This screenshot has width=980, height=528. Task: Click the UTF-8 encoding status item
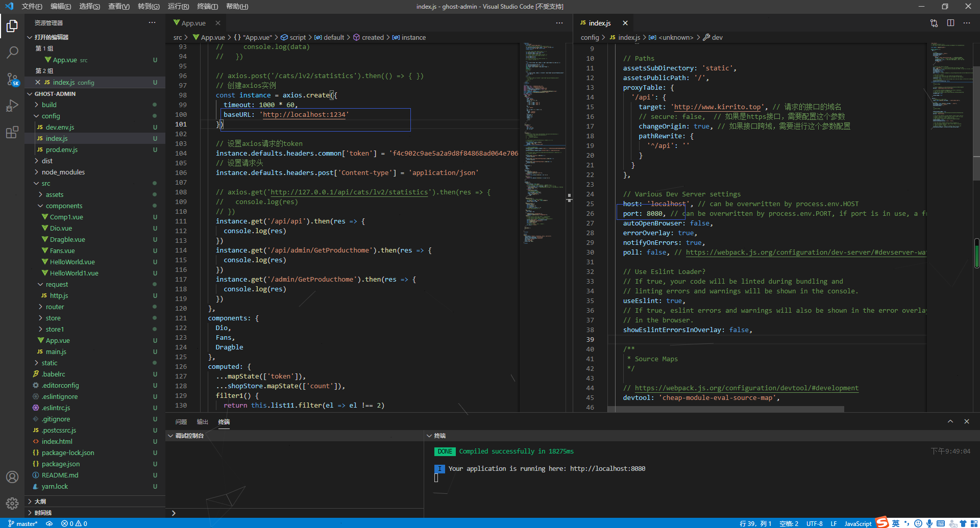coord(814,523)
